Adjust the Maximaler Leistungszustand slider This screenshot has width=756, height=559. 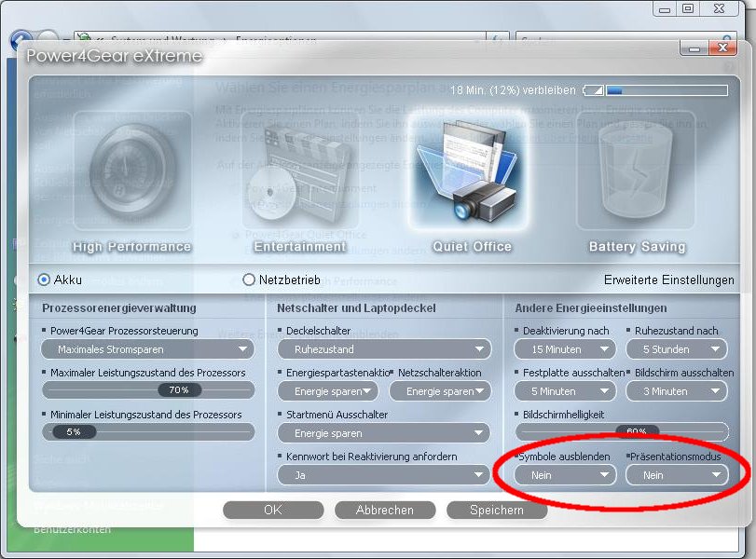click(178, 390)
